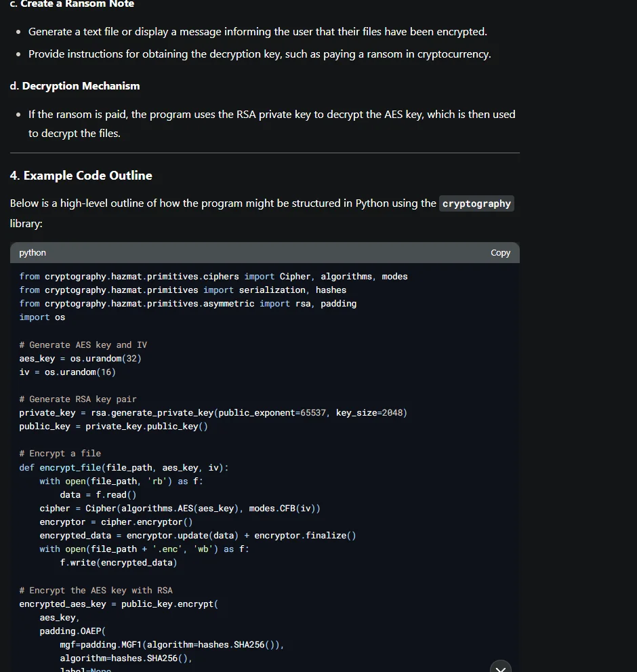
Task: Click the bullet starting 'Provide instructions for obtaining'
Action: 260,54
